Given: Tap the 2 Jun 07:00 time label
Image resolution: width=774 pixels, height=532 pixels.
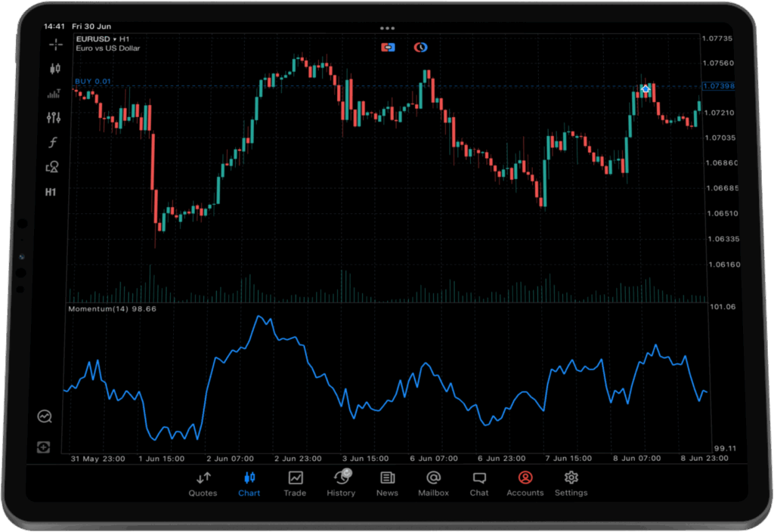Looking at the screenshot, I should pos(230,459).
